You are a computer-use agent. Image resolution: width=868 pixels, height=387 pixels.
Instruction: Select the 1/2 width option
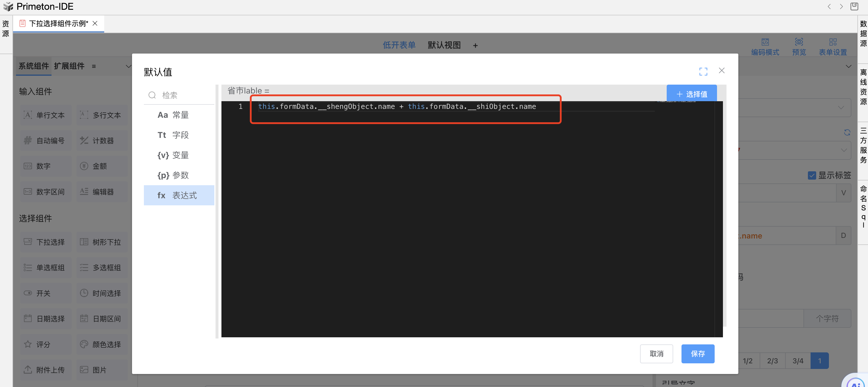click(748, 361)
